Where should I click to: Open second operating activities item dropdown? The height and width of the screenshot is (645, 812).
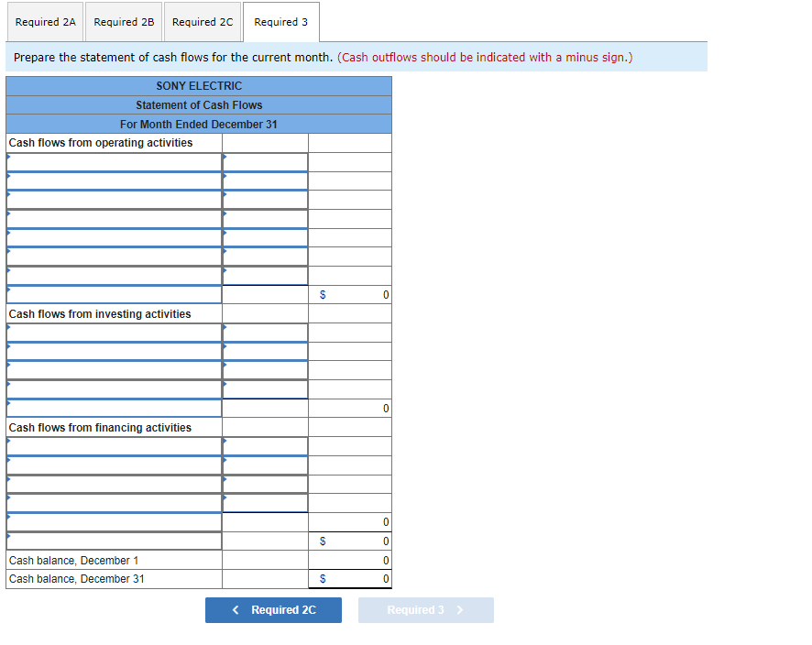click(x=115, y=181)
